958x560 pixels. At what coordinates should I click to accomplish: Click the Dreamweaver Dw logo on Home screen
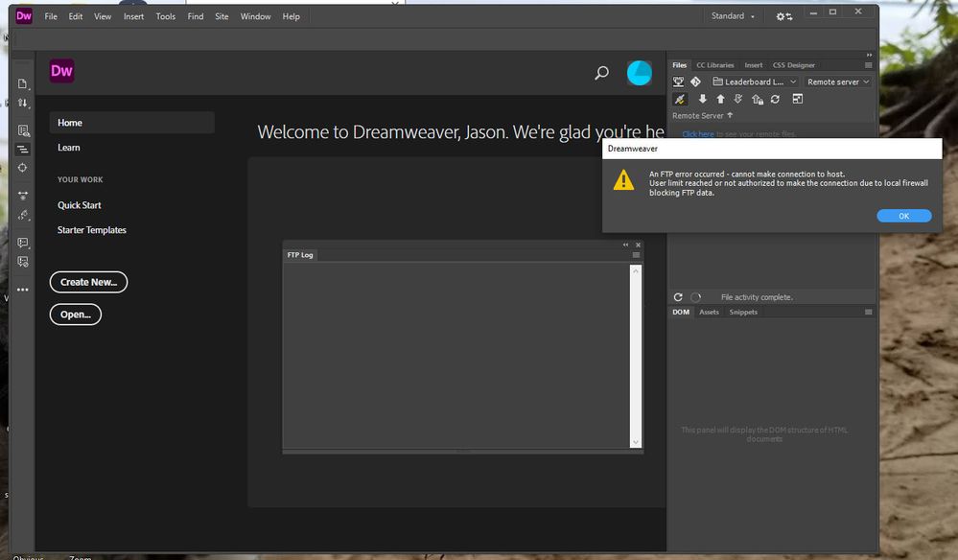tap(61, 71)
